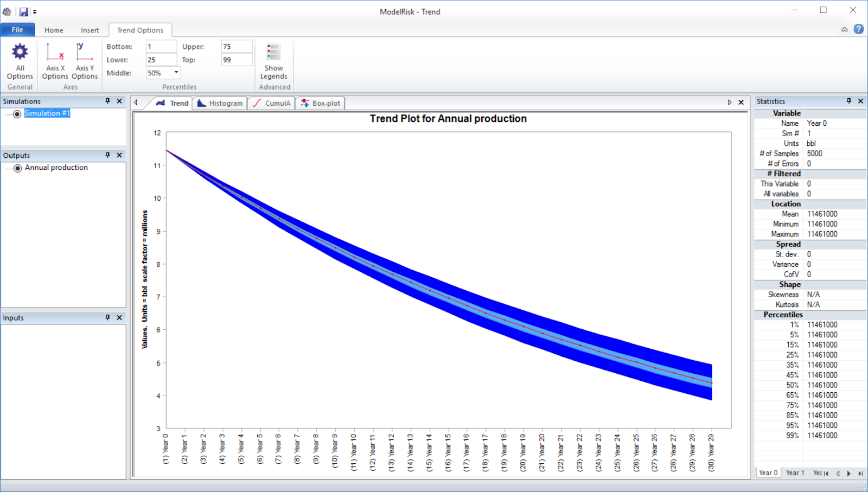The height and width of the screenshot is (492, 868).
Task: Switch to the Trend Options ribbon tab
Action: click(140, 30)
